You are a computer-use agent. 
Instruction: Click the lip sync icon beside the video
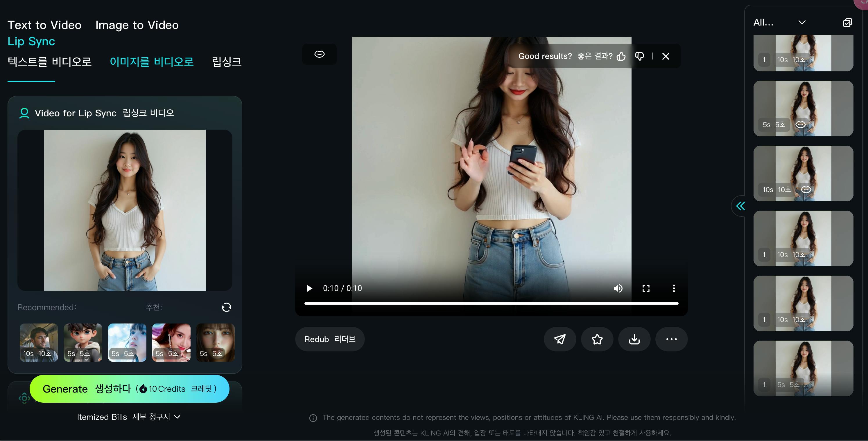click(x=320, y=54)
